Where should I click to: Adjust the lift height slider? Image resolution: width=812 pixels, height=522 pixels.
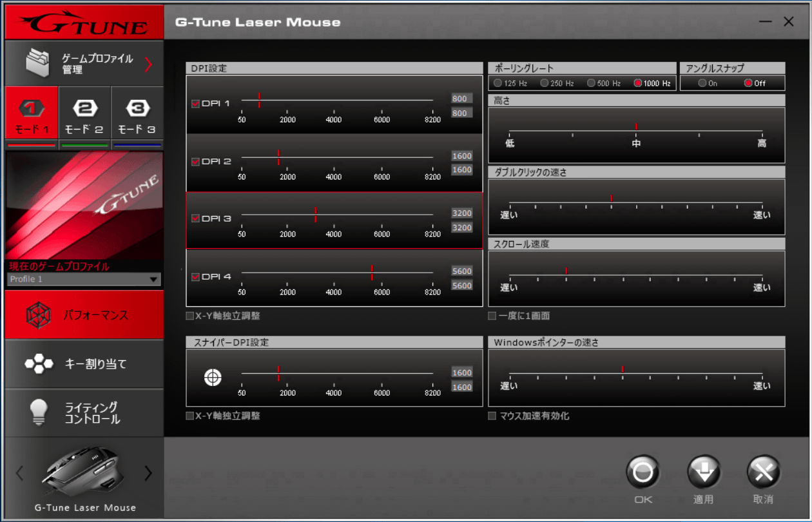[635, 130]
